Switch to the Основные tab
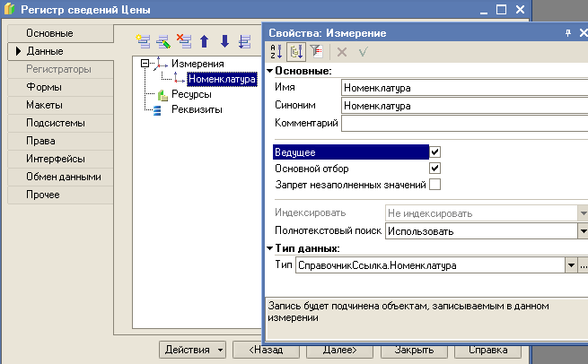588x364 pixels. pos(60,33)
